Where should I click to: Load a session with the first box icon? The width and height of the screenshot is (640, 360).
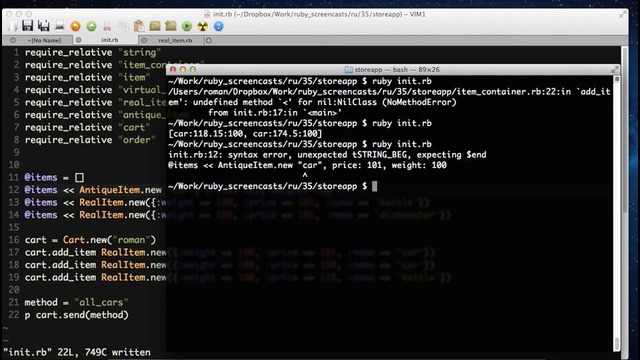click(x=155, y=27)
